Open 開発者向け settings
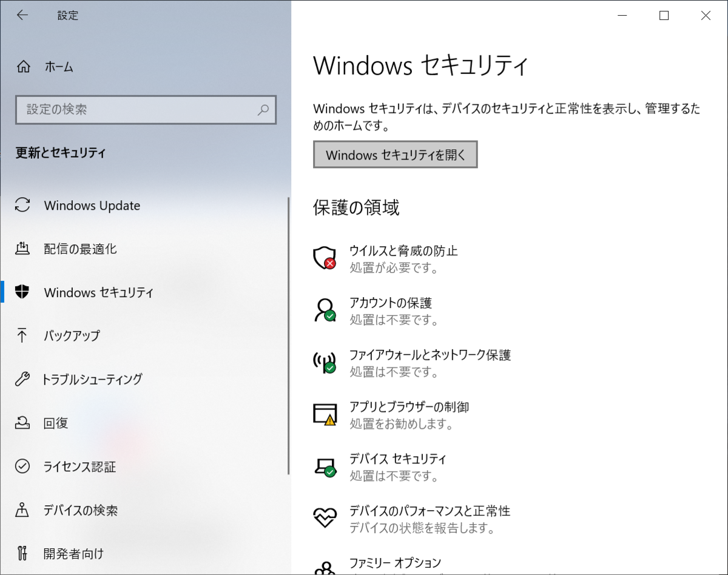 (73, 554)
